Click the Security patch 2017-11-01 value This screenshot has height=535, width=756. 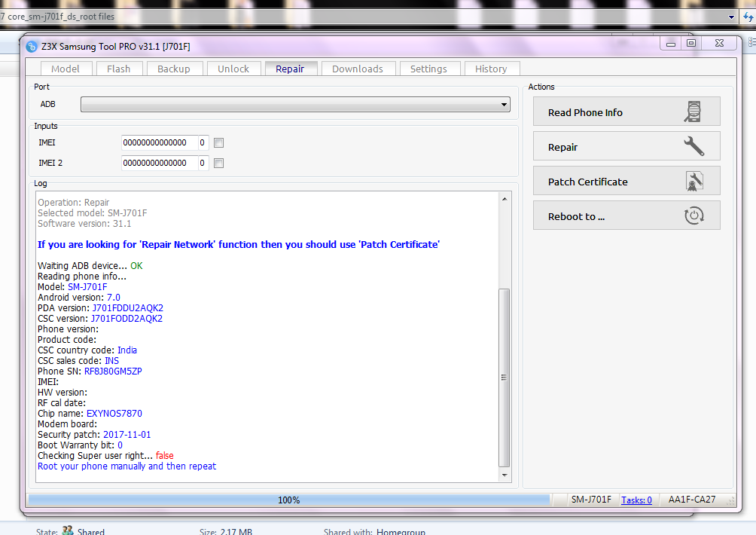[127, 435]
